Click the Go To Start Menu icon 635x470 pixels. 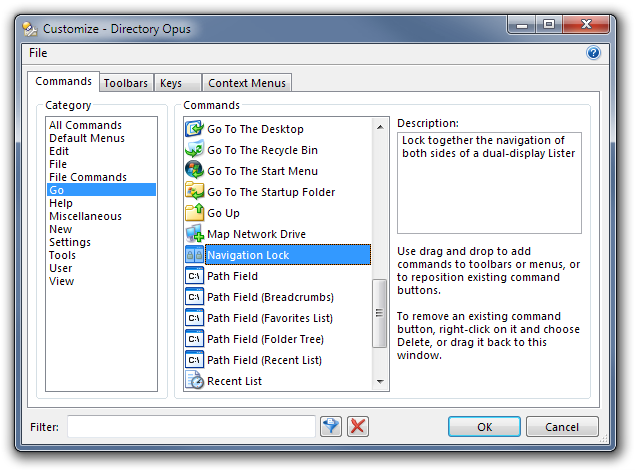click(195, 171)
